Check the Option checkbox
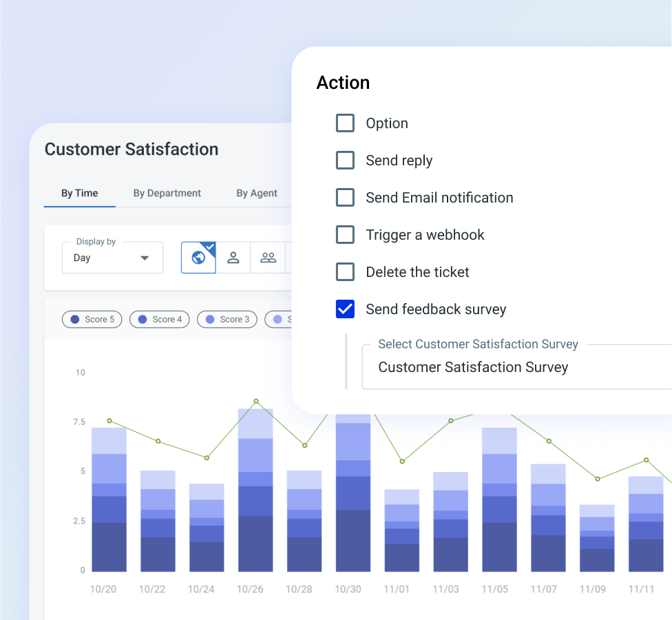The image size is (672, 620). pos(345,123)
